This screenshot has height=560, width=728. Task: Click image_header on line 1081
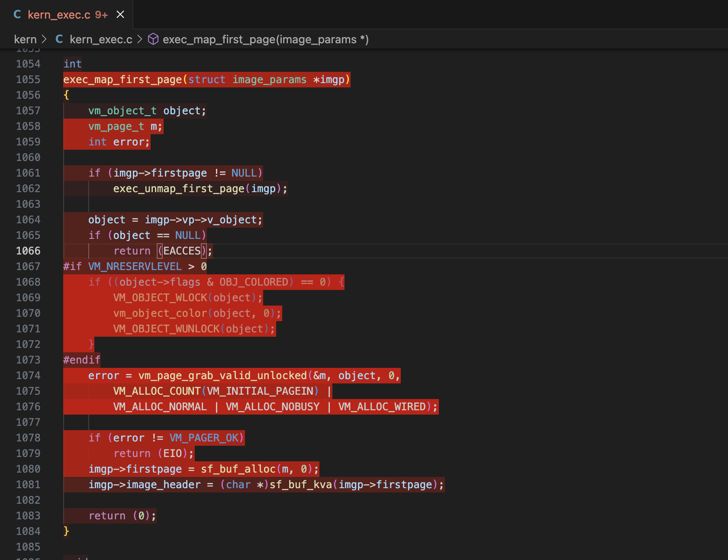point(163,485)
